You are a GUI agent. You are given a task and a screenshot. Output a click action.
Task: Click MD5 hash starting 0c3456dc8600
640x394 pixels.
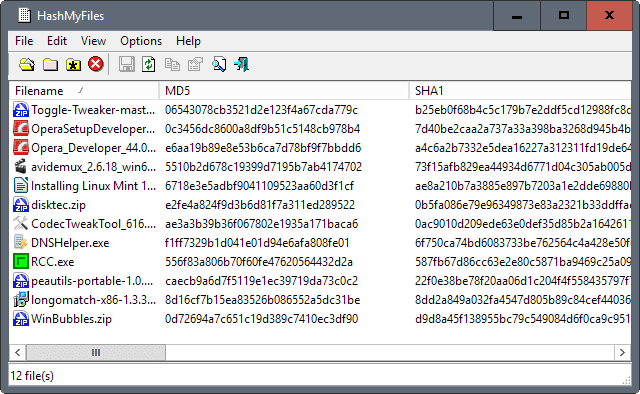[x=262, y=129]
